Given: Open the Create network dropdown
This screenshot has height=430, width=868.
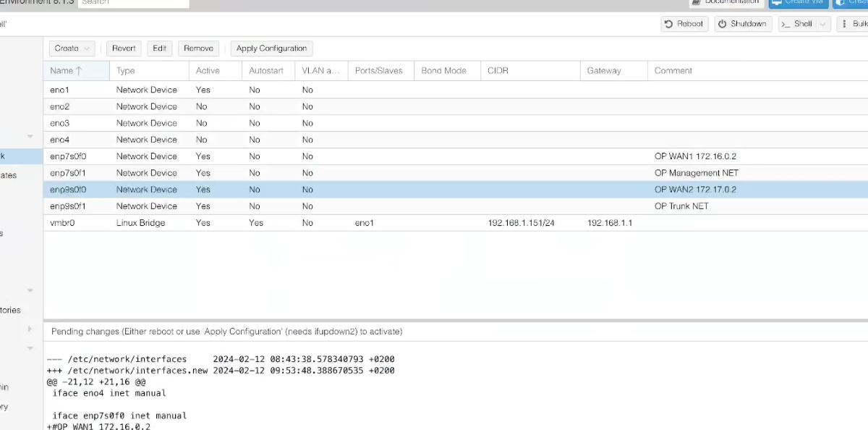Looking at the screenshot, I should click(72, 49).
